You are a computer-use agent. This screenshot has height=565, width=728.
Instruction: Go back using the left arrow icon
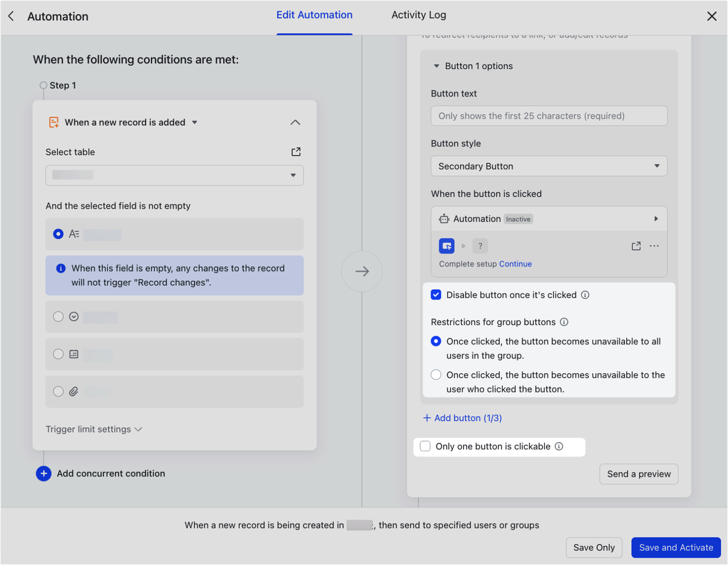[x=11, y=16]
